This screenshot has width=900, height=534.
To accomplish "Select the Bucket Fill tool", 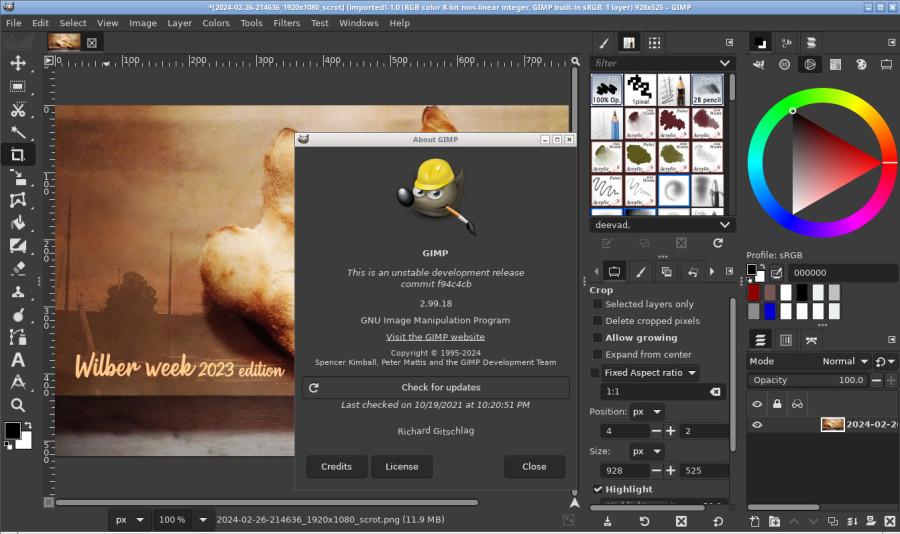I will [x=18, y=223].
